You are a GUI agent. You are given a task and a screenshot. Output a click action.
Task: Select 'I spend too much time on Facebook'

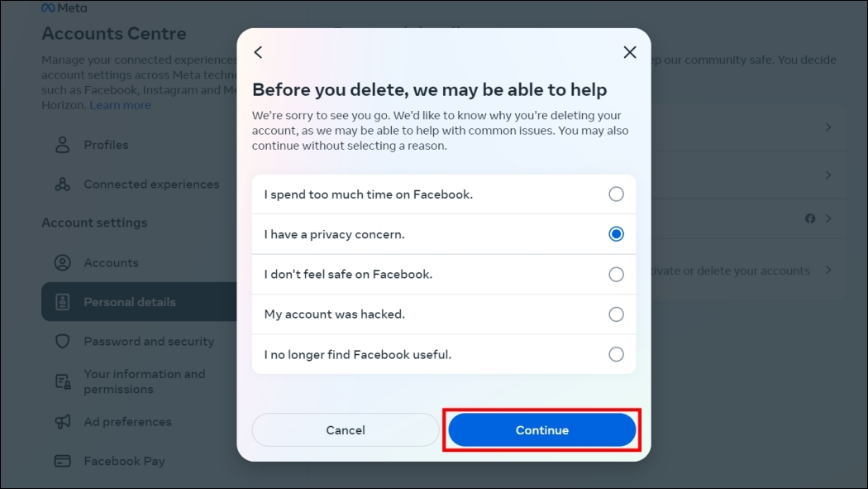616,193
